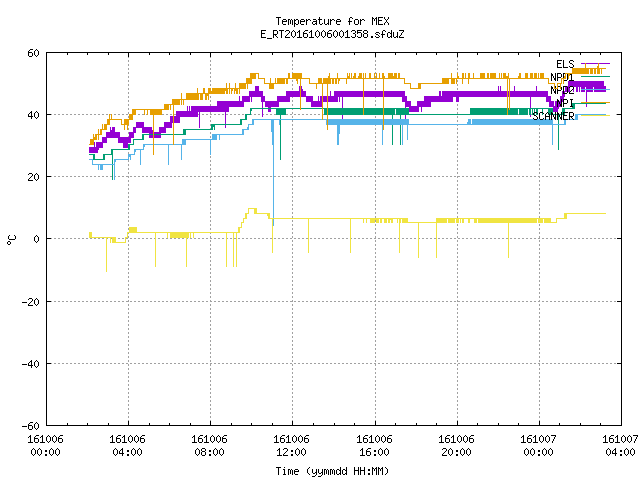Select the NPI legend label
The height and width of the screenshot is (480, 640).
pos(565,103)
